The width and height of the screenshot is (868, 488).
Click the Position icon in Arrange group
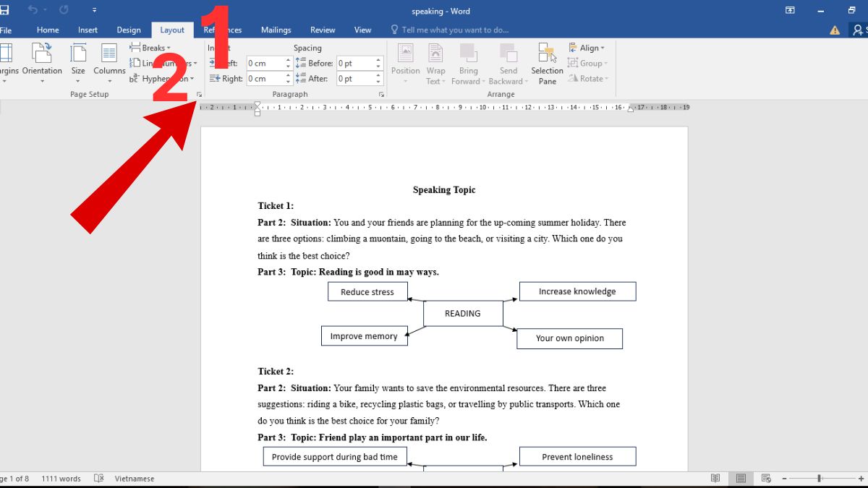[x=405, y=53]
